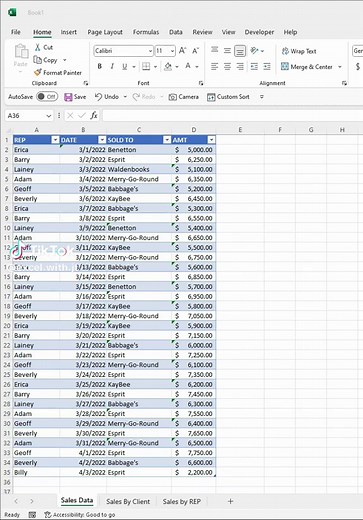The width and height of the screenshot is (363, 520).
Task: Click the Select All corner triangle
Action: point(8,130)
